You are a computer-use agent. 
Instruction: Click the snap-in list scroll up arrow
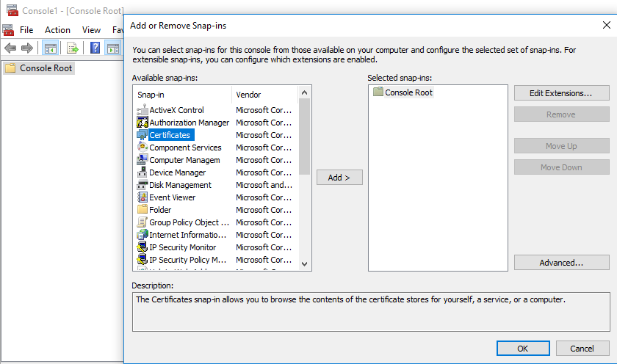304,92
